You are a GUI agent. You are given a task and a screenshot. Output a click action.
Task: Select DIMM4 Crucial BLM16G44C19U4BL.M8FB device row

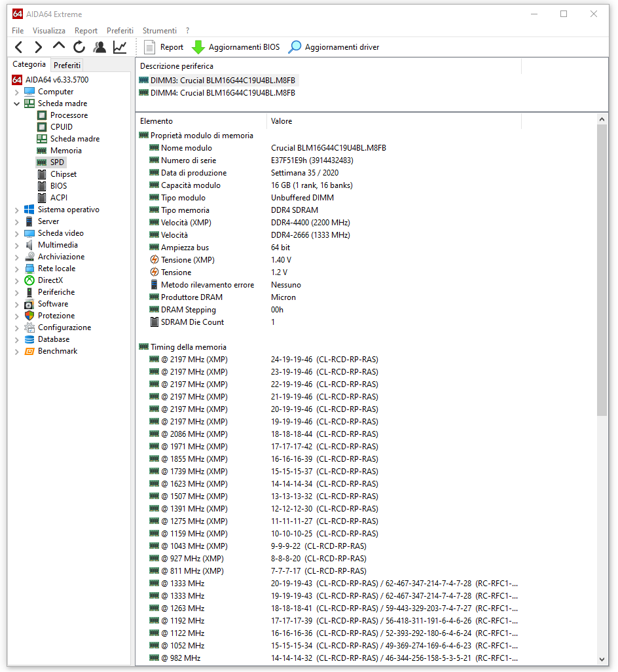(217, 93)
